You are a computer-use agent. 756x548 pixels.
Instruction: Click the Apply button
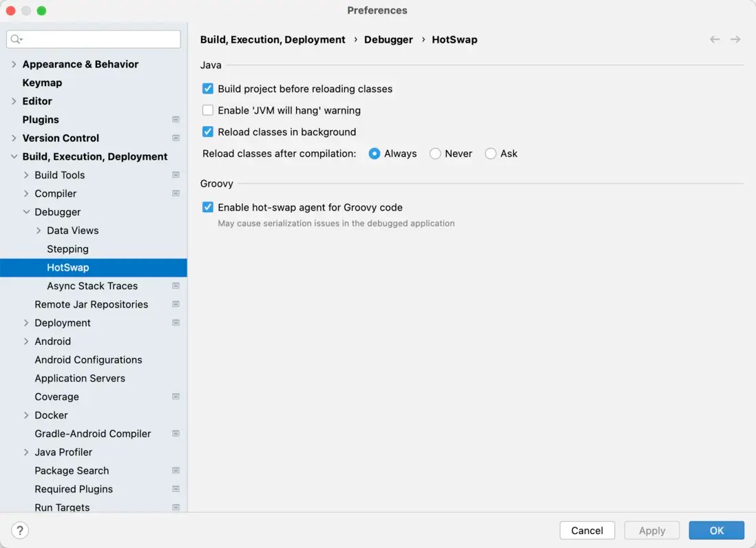point(652,531)
